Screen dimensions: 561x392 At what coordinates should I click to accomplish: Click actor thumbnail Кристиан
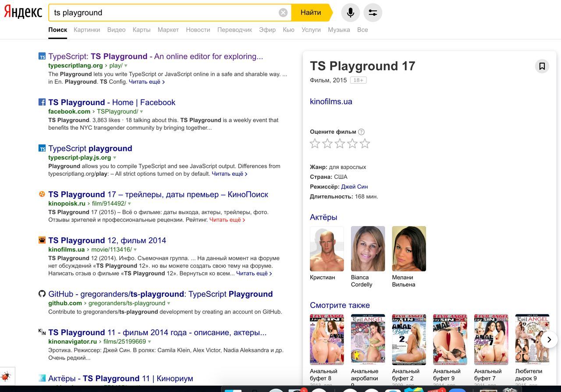click(327, 249)
